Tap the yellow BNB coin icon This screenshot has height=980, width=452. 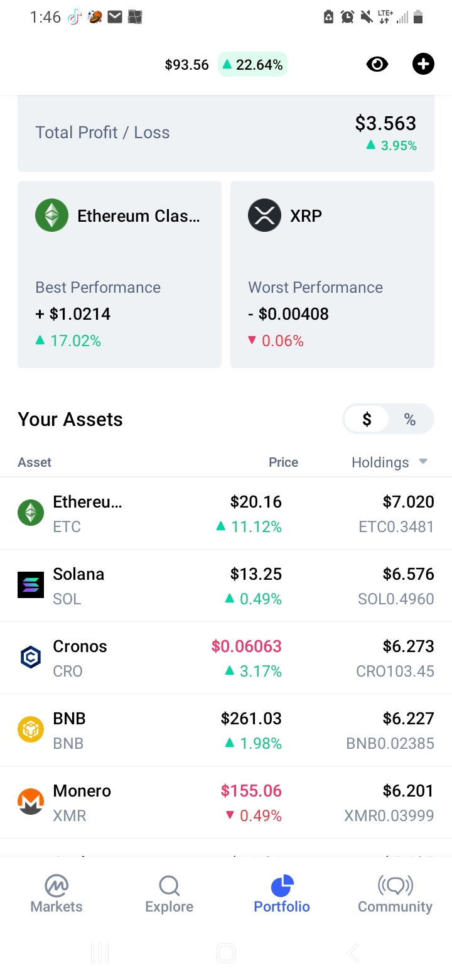coord(31,730)
